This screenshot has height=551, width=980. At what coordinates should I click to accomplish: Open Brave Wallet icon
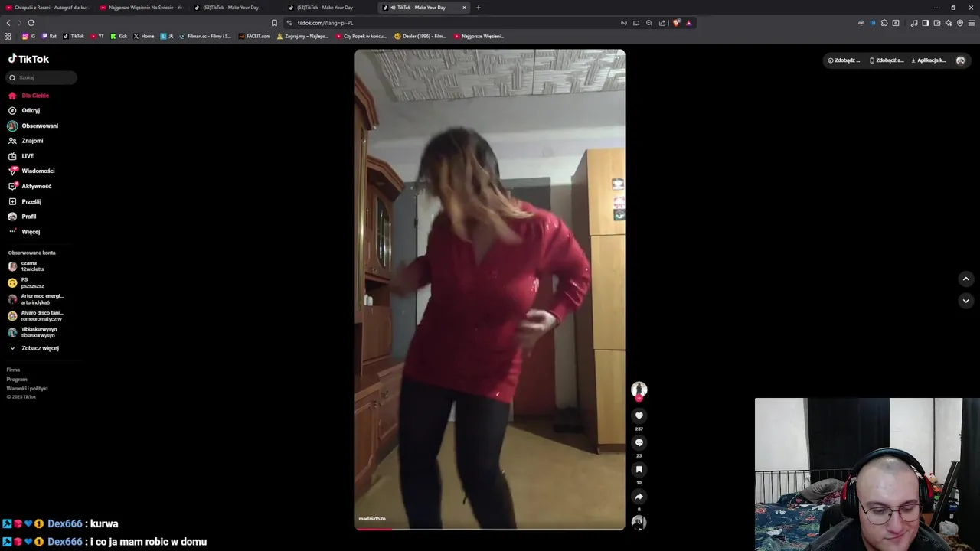pyautogui.click(x=937, y=23)
